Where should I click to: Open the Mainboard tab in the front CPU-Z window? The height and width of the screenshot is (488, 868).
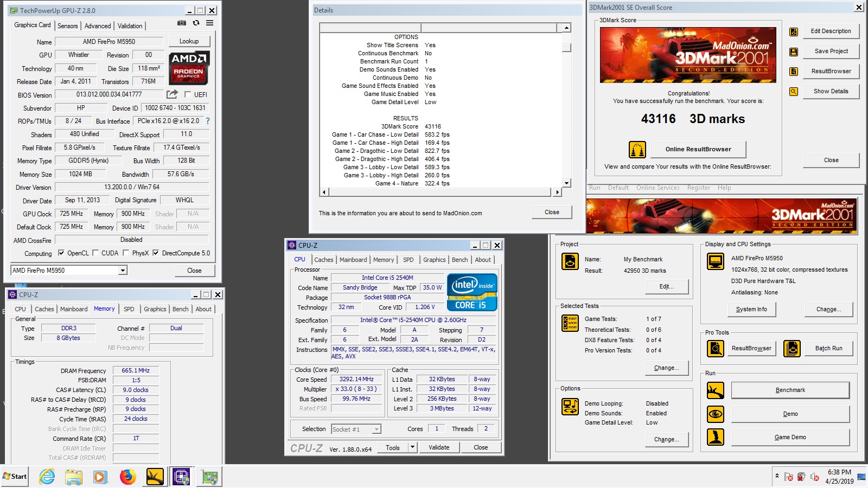point(353,260)
